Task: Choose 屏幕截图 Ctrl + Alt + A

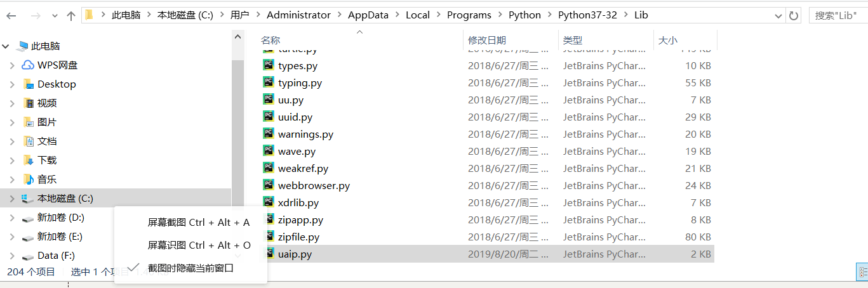Action: click(198, 223)
